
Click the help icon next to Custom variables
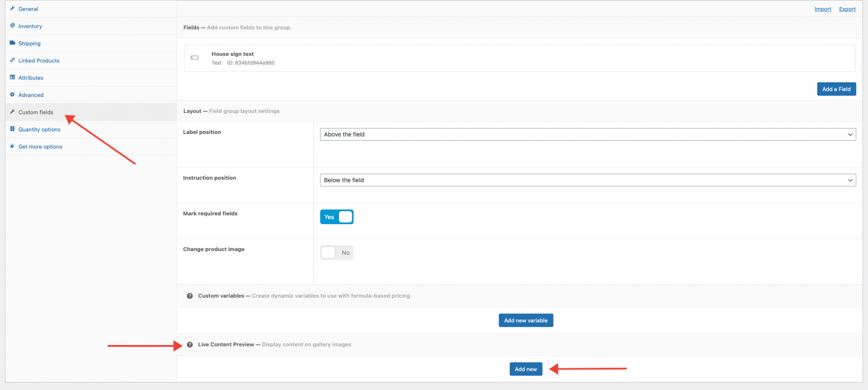[x=189, y=296]
